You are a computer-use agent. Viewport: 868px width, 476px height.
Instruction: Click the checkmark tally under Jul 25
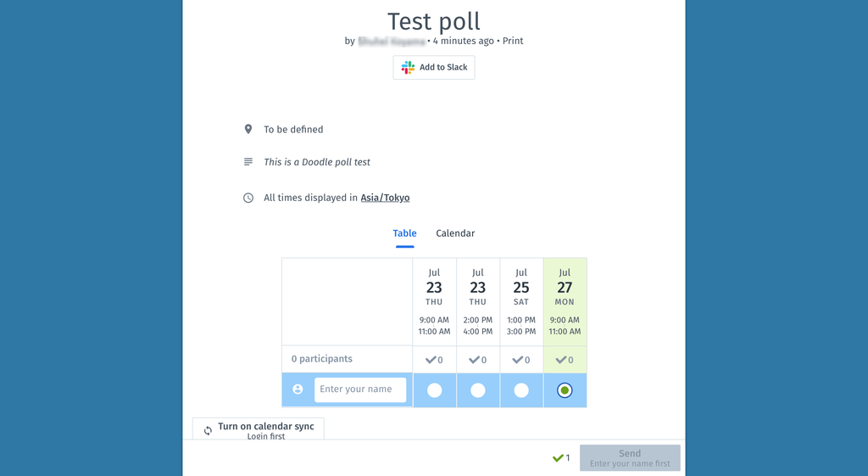[x=521, y=360]
